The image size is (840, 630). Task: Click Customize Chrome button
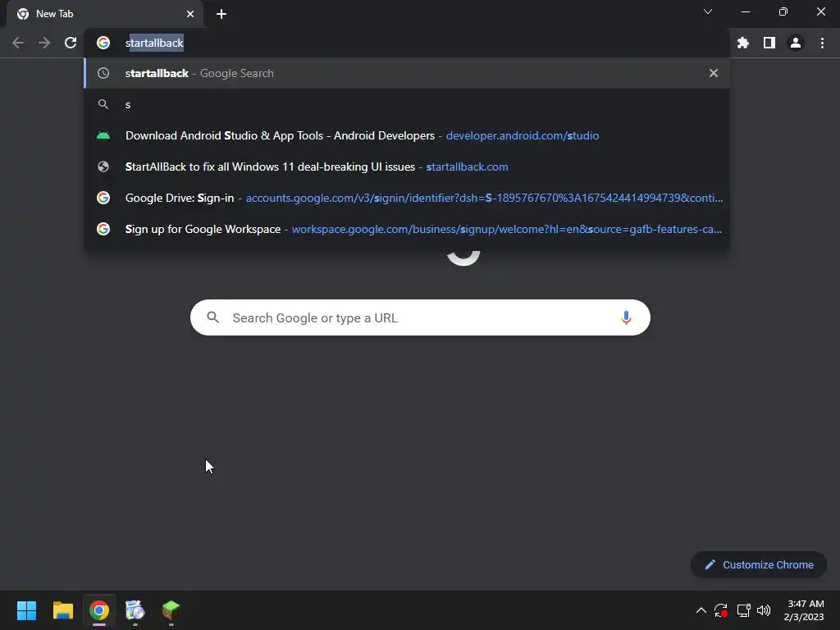759,564
